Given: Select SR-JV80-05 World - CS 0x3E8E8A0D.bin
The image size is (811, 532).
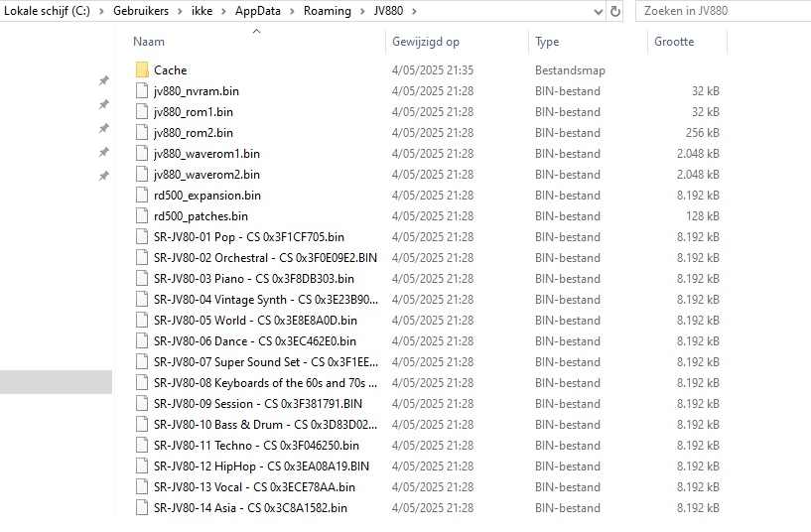Looking at the screenshot, I should pos(255,320).
